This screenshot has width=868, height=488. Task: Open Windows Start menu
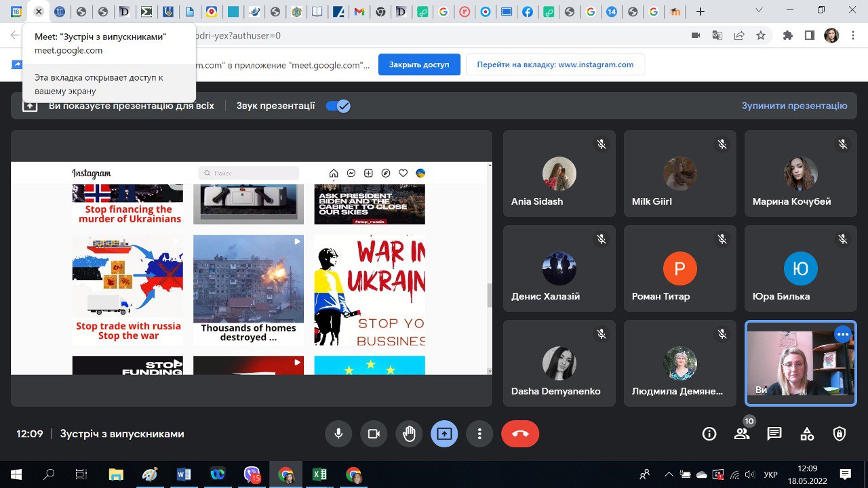(16, 474)
